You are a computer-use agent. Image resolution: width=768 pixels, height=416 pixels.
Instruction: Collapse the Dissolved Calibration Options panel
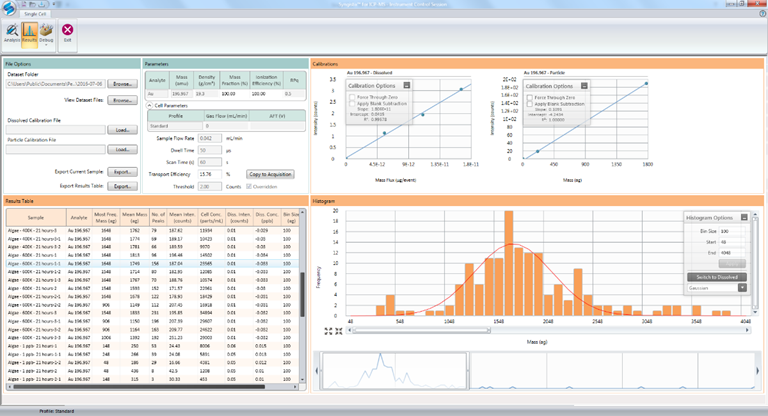(407, 85)
